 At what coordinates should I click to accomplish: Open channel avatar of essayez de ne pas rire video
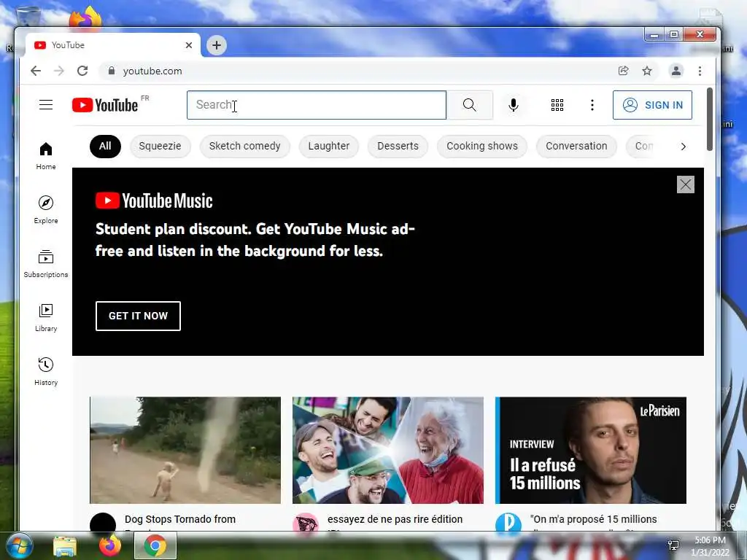tap(306, 522)
